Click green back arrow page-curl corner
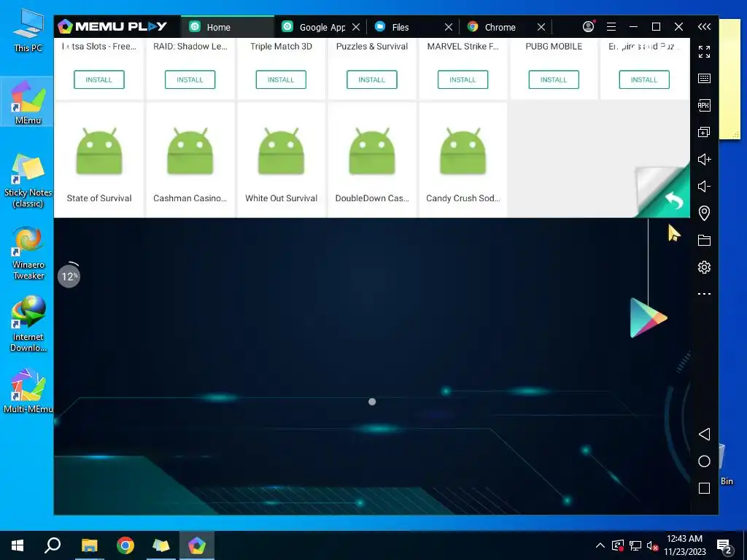Screen dimensions: 747x560 [x=673, y=199]
